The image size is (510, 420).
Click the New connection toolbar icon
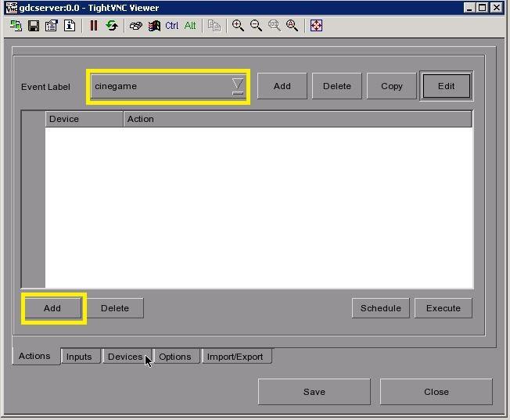coord(16,26)
